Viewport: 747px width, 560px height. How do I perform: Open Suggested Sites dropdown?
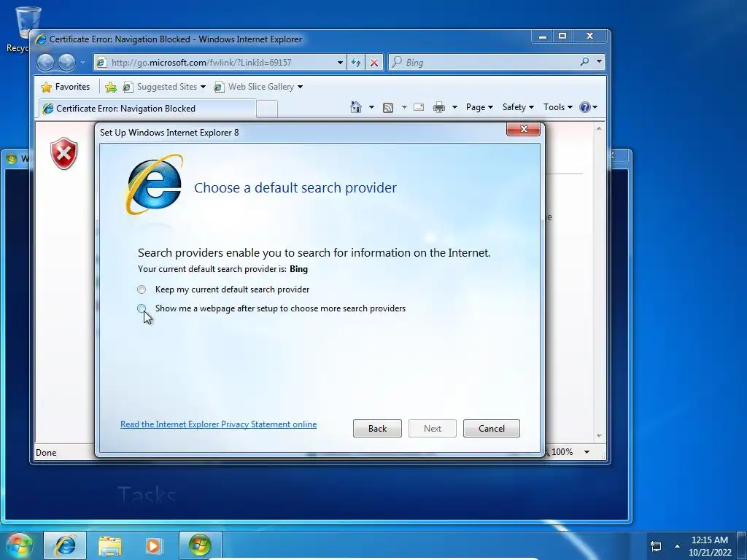point(164,87)
